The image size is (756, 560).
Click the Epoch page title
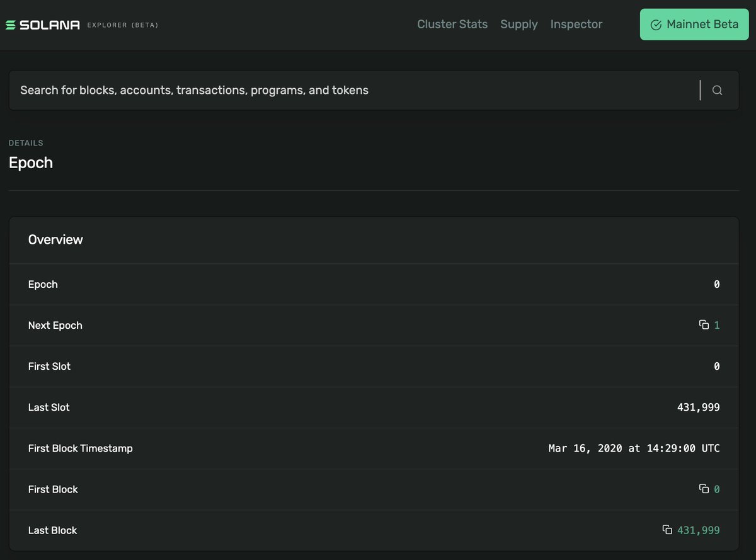click(x=31, y=163)
